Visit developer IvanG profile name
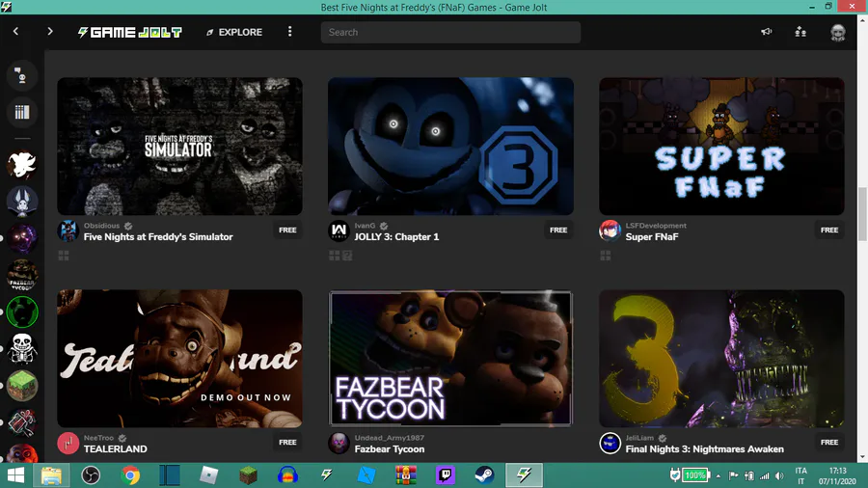This screenshot has width=868, height=488. [x=365, y=226]
